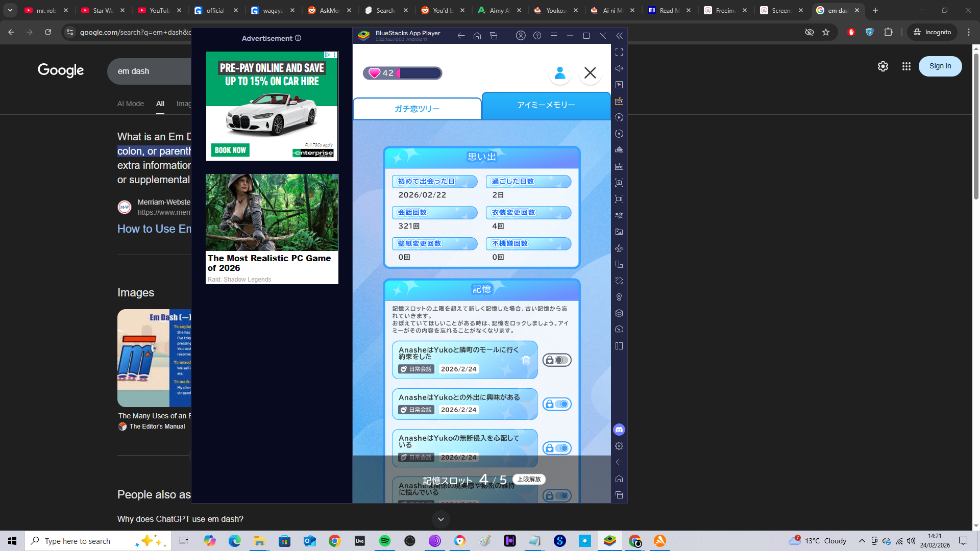Open the BlueStacks account icon
This screenshot has width=980, height=551.
click(521, 36)
